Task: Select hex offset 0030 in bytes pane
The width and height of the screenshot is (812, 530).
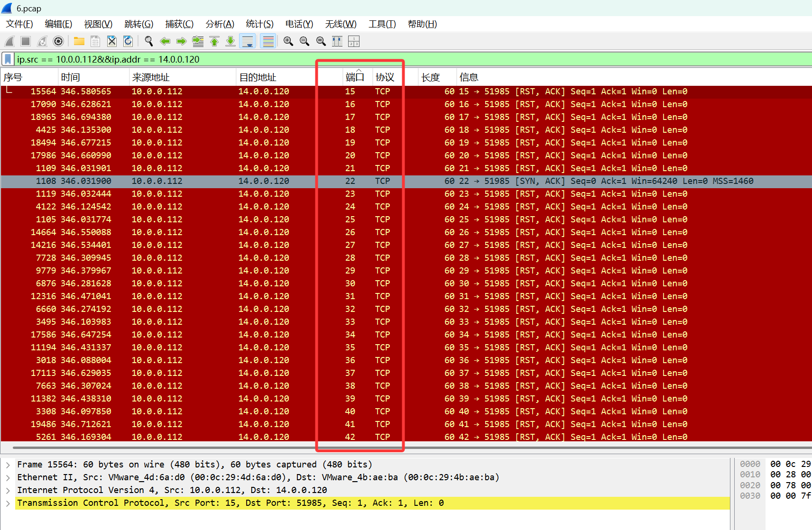Action: (x=750, y=496)
